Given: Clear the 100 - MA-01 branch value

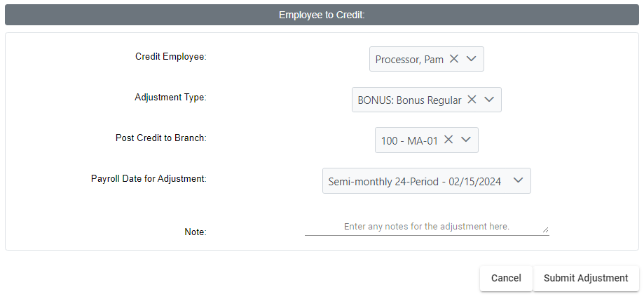Looking at the screenshot, I should click(x=448, y=140).
